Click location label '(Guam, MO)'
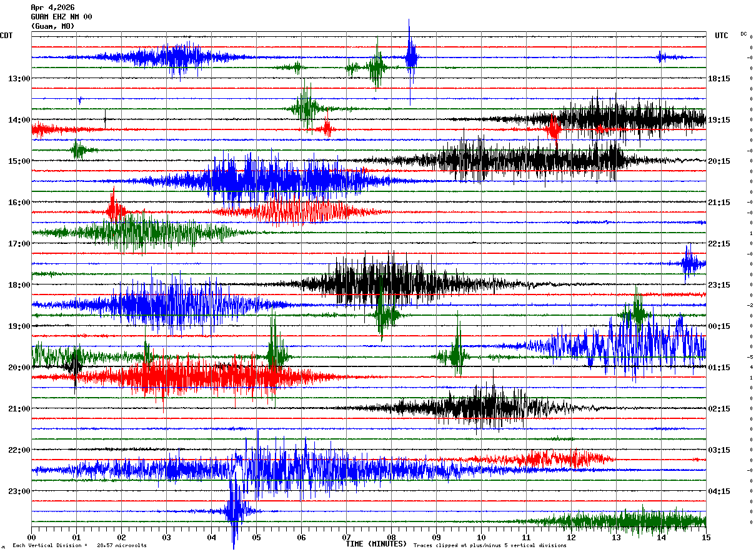The image size is (756, 554). tap(52, 26)
